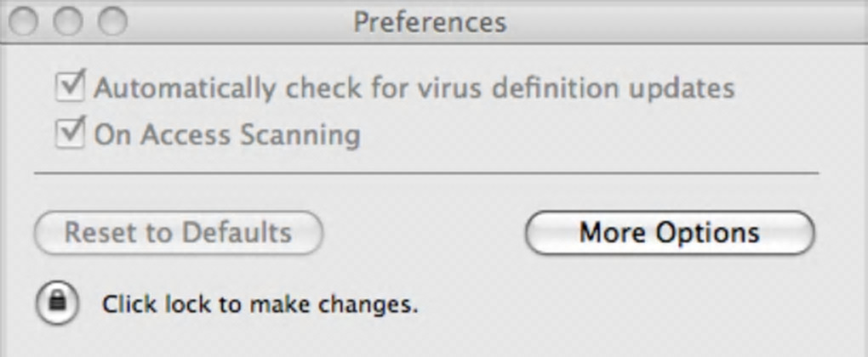Click the horizontal separator line below checkboxes

pyautogui.click(x=425, y=173)
